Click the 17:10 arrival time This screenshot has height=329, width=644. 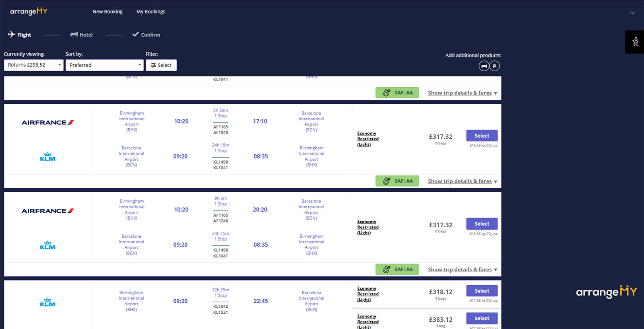tap(260, 121)
